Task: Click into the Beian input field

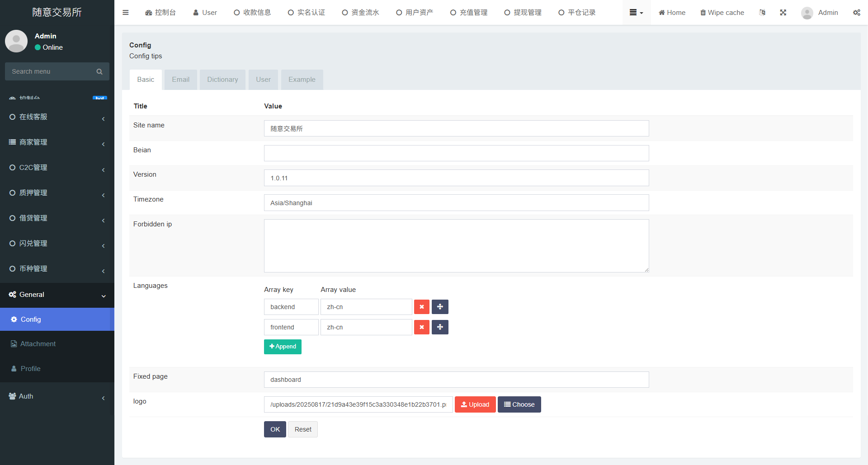Action: point(456,153)
